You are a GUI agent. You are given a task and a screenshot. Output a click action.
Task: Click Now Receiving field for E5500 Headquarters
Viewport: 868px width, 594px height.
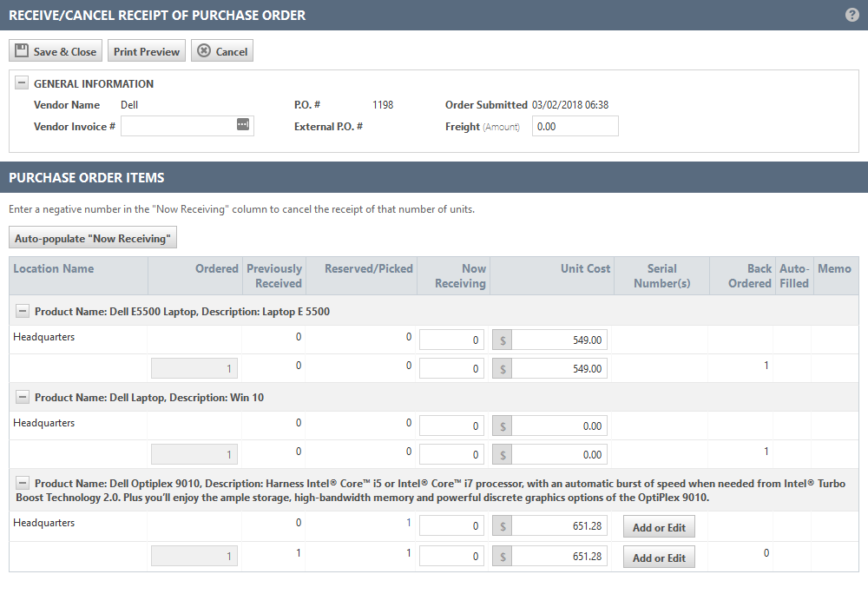(451, 340)
